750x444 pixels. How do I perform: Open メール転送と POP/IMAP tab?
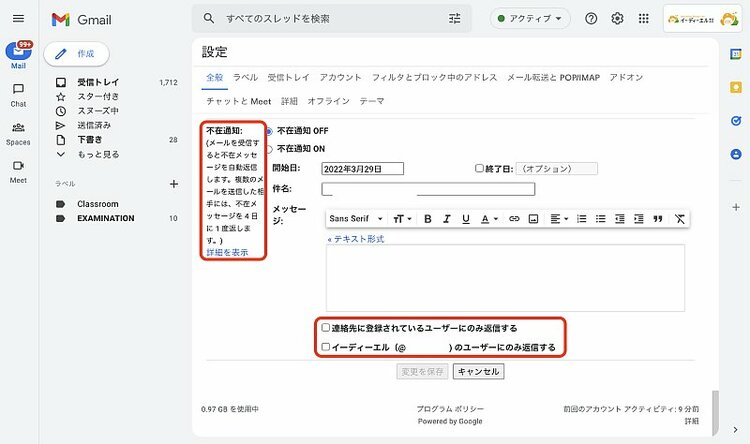coord(553,78)
